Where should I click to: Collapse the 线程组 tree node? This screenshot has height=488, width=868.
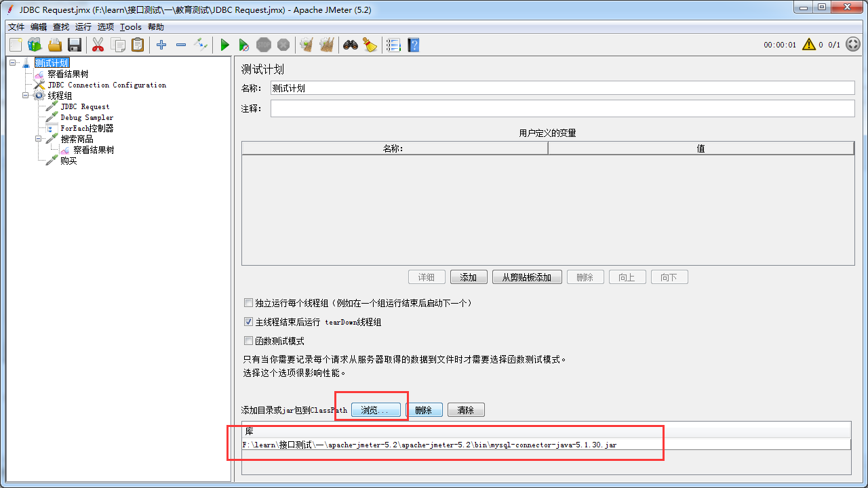[x=26, y=96]
